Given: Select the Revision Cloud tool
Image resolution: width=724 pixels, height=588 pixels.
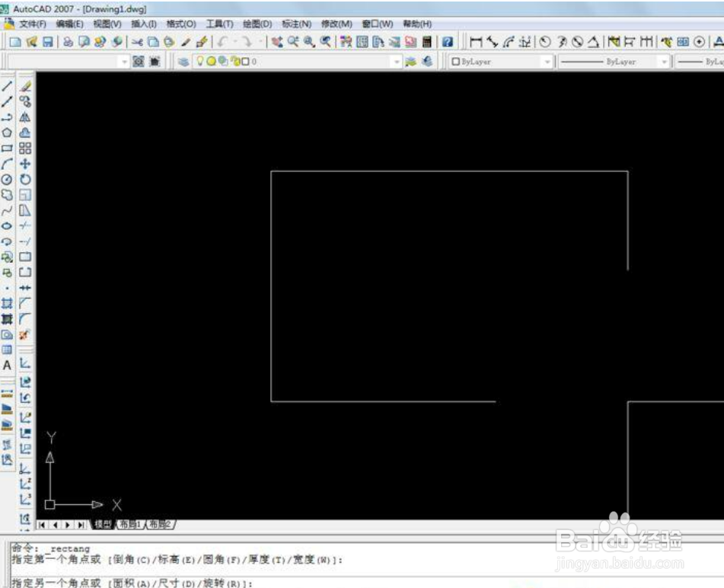Looking at the screenshot, I should pos(7,195).
